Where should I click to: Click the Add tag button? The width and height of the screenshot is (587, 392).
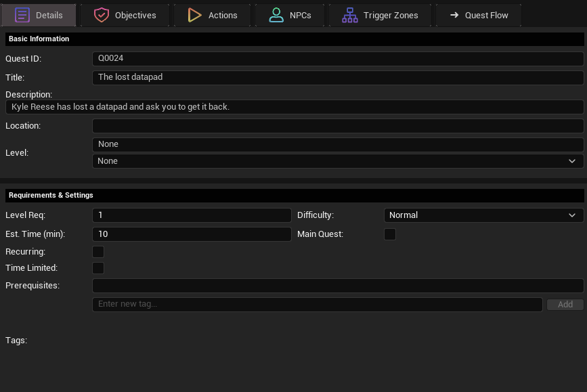pos(565,305)
